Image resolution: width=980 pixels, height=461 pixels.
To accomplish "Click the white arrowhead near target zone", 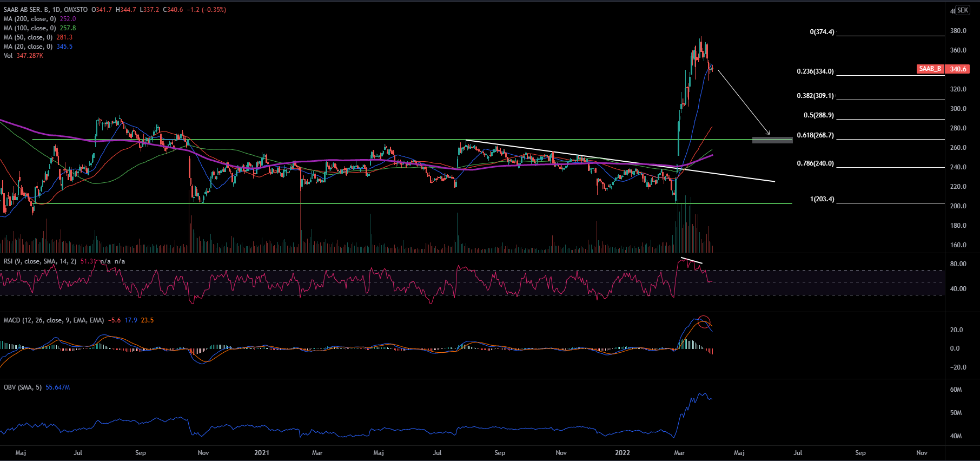I will (767, 133).
